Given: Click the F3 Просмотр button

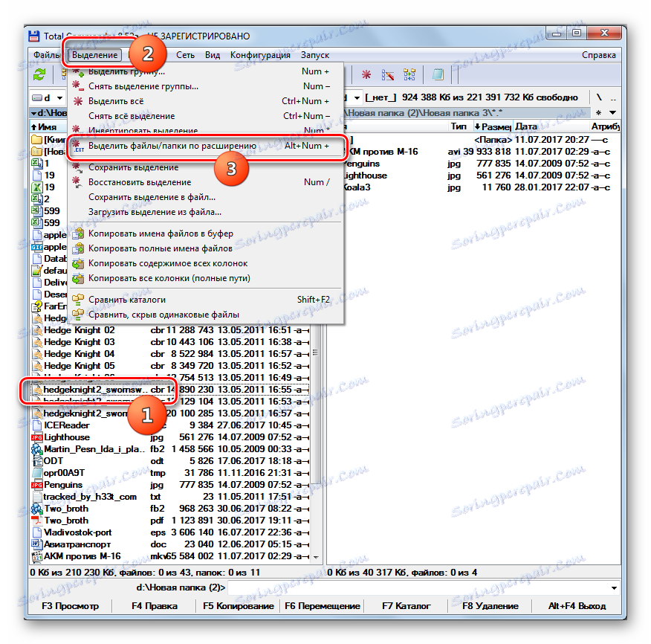Looking at the screenshot, I should (x=71, y=606).
